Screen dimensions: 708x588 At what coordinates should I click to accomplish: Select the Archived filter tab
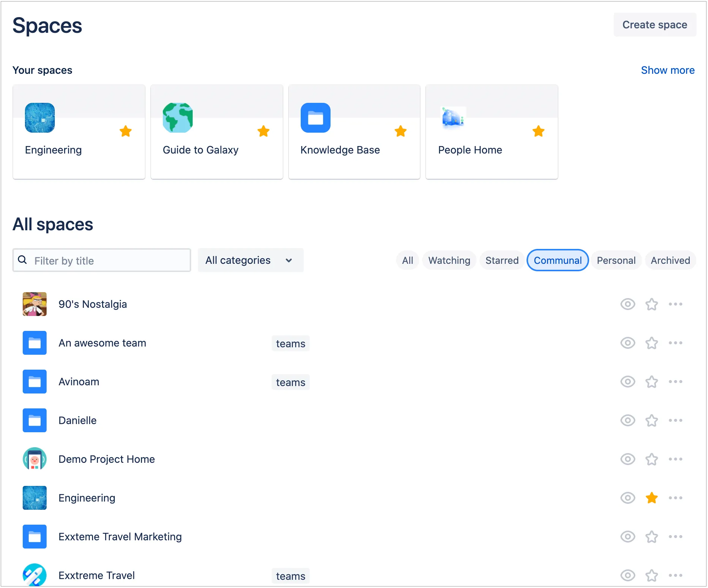click(x=670, y=260)
